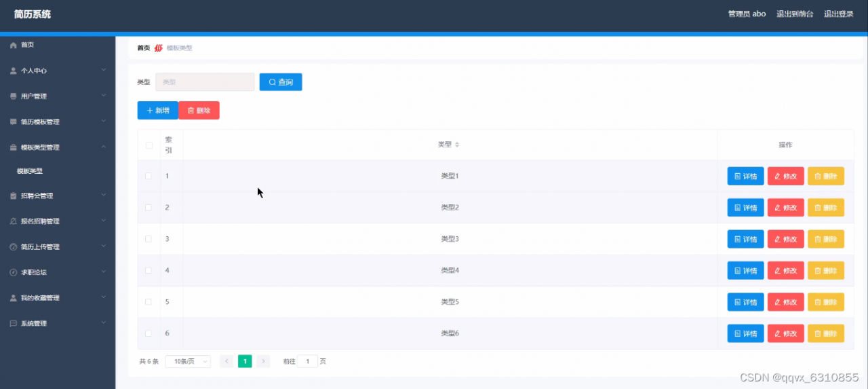
Task: Open 详情 for row 类型1
Action: [746, 176]
